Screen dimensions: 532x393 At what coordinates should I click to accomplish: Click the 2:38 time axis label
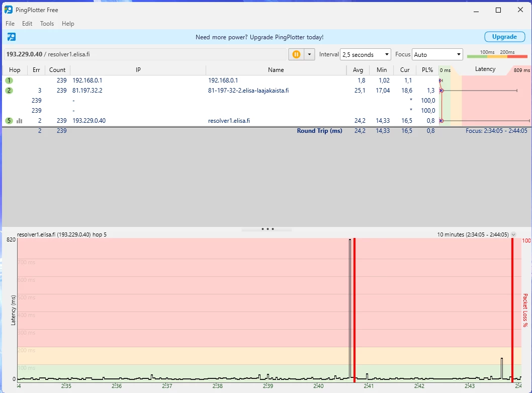pyautogui.click(x=218, y=386)
